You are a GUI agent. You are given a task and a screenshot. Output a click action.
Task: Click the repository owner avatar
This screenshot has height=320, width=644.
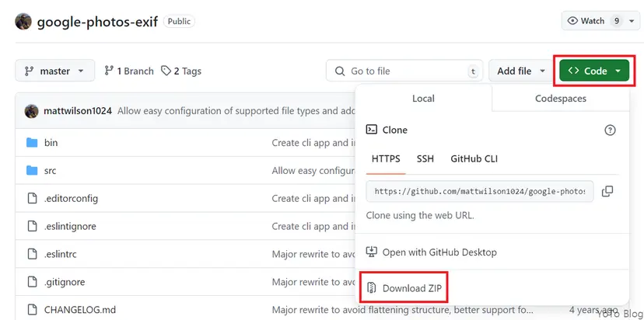click(x=24, y=21)
